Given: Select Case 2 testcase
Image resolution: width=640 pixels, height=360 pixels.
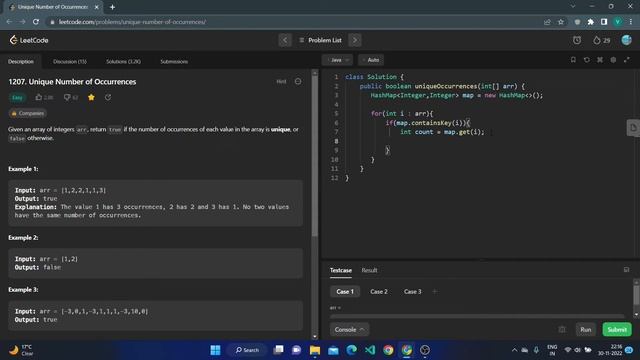Looking at the screenshot, I should (x=379, y=291).
